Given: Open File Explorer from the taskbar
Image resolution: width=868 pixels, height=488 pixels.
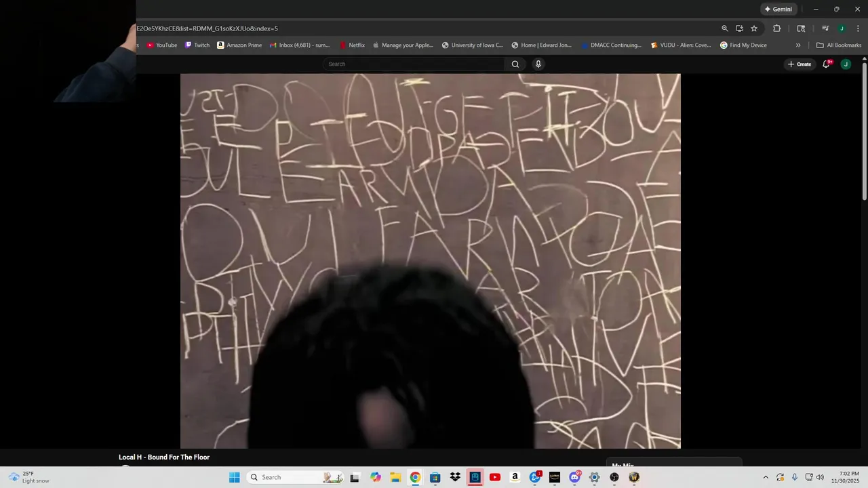Looking at the screenshot, I should pyautogui.click(x=395, y=477).
